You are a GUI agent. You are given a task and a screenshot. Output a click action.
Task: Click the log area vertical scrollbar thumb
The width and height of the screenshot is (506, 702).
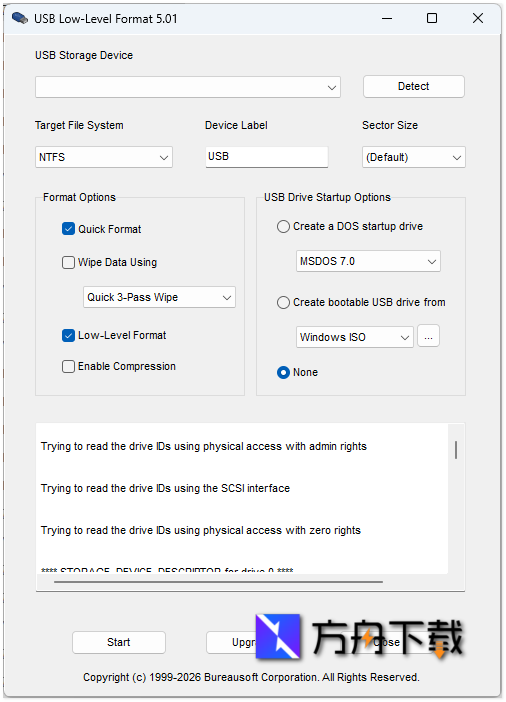click(x=456, y=450)
